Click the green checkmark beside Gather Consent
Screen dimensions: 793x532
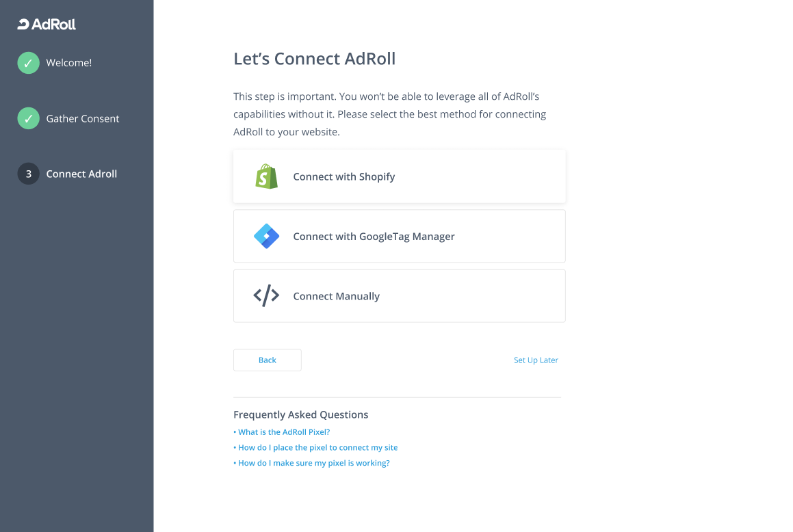coord(28,118)
